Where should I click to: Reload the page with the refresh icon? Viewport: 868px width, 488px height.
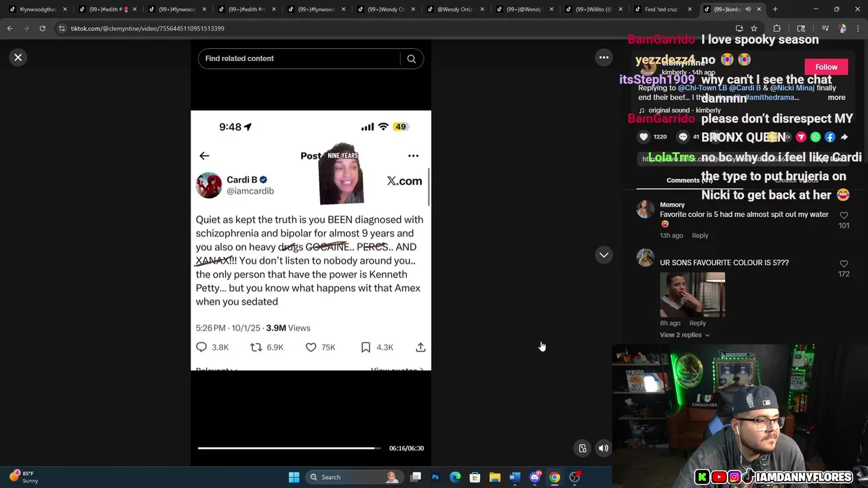(x=42, y=28)
